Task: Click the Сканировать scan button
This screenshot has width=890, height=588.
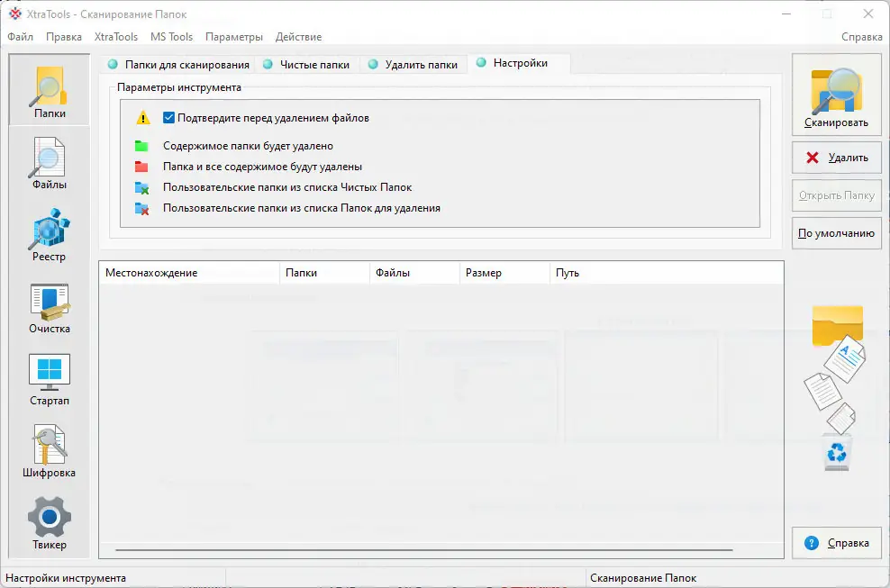Action: pyautogui.click(x=836, y=95)
